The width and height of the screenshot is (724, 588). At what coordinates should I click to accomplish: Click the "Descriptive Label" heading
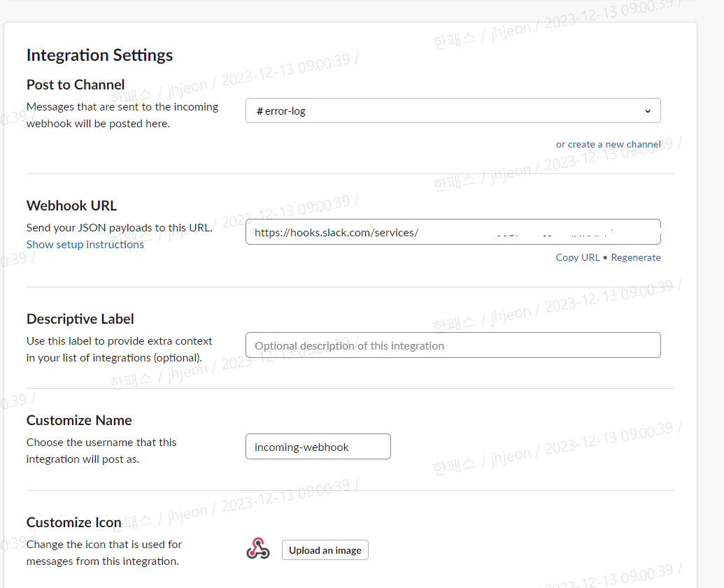click(x=80, y=319)
